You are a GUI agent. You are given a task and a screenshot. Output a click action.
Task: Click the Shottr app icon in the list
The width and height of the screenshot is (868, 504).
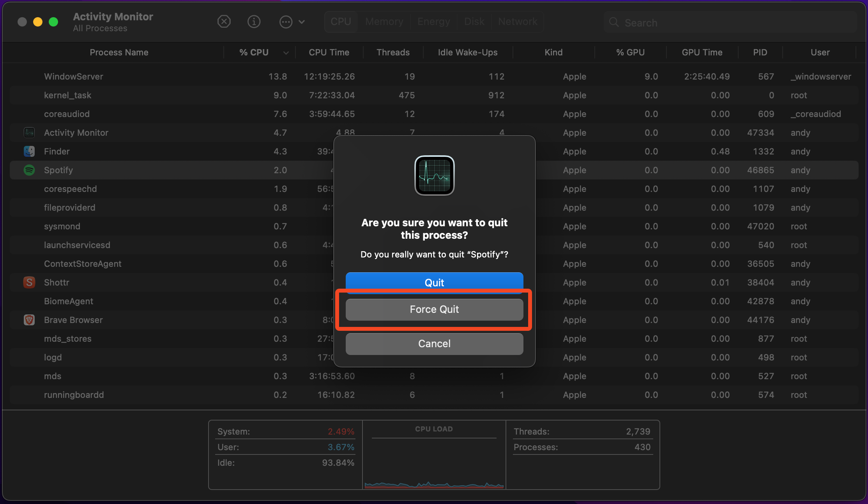[x=29, y=282]
